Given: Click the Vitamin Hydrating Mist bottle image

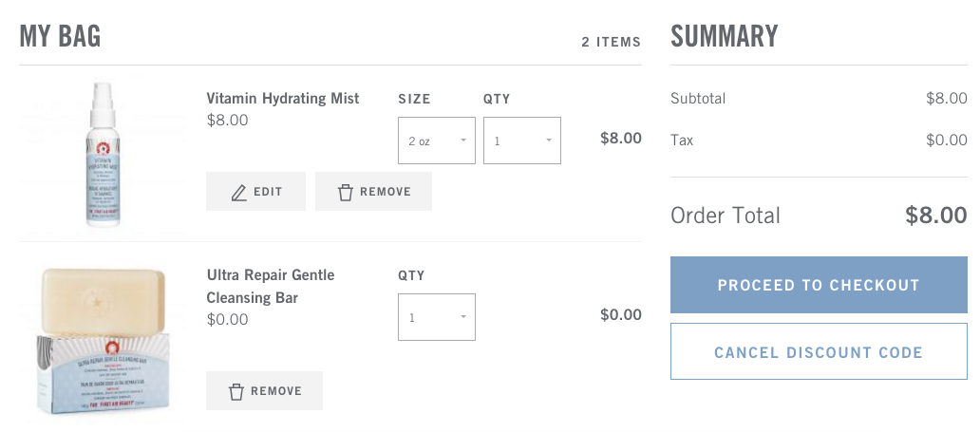Looking at the screenshot, I should (x=102, y=154).
